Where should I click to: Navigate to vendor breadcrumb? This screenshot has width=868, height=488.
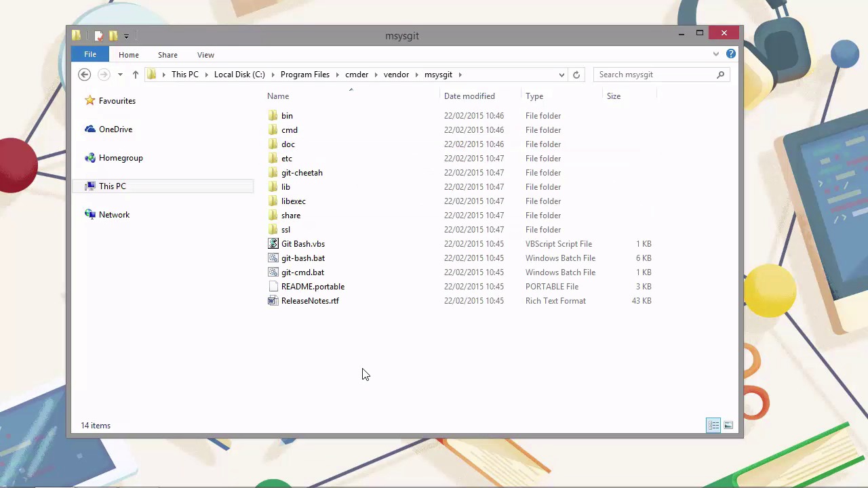pyautogui.click(x=396, y=75)
